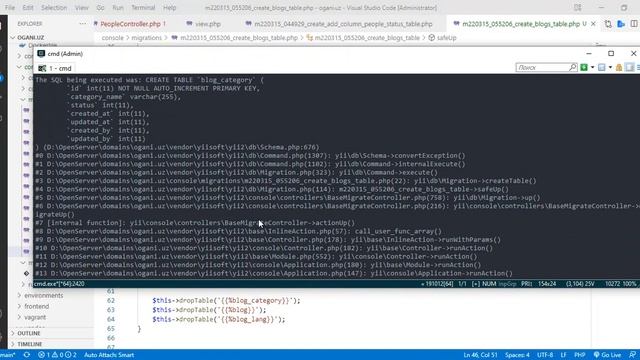640x360 pixels.
Task: Click Go Live in status bar
Action: (x=607, y=355)
